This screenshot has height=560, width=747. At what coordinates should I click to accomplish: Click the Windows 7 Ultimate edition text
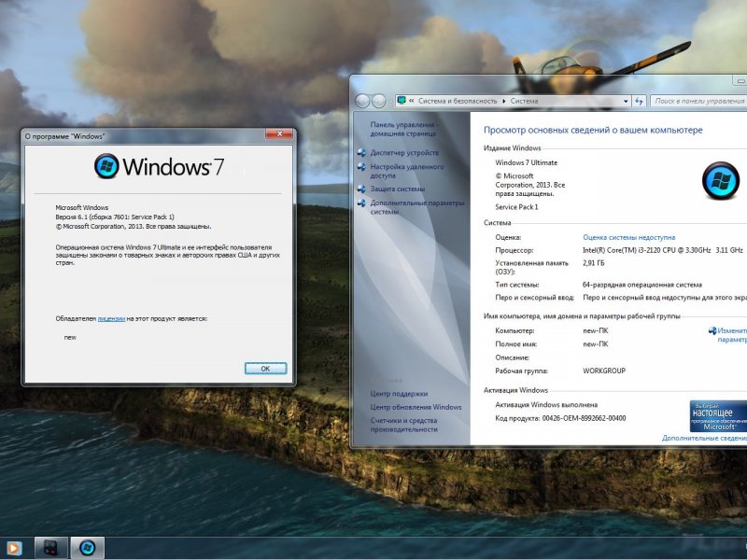pos(526,162)
